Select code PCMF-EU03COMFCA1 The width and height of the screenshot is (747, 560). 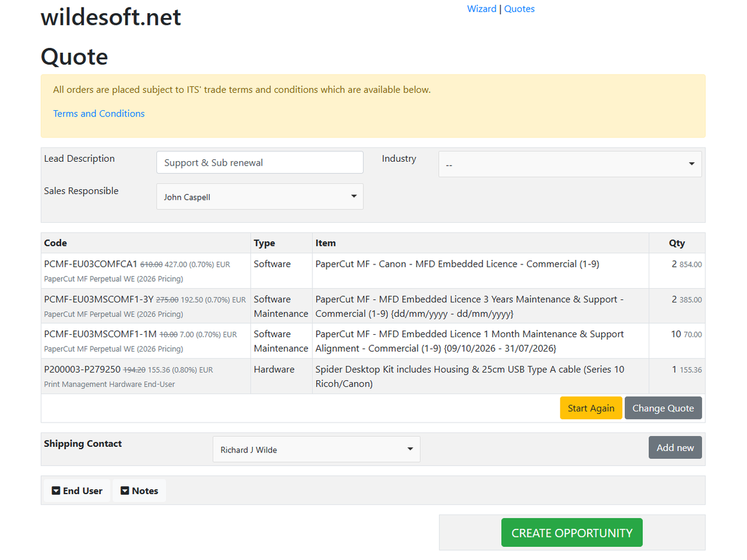91,264
